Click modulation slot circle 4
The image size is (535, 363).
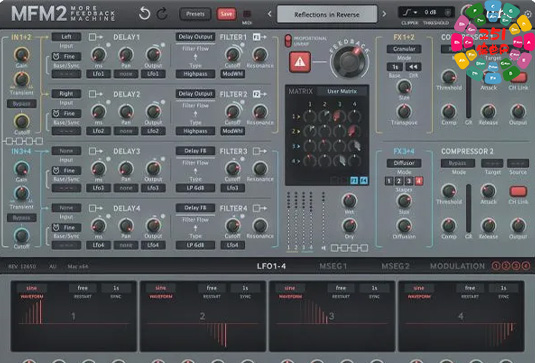point(526,266)
